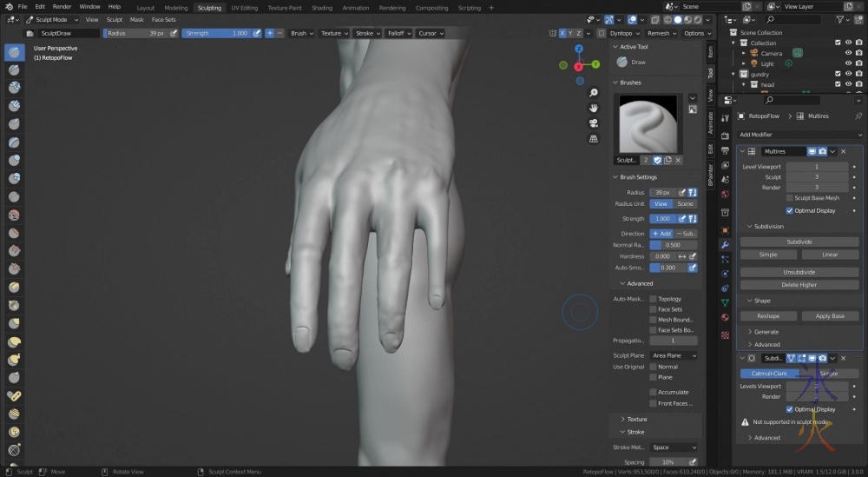
Task: Expand the Generate section in Multires
Action: (x=766, y=332)
